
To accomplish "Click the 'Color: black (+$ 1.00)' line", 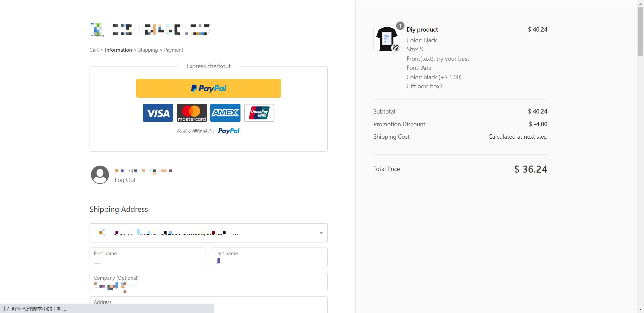I will click(x=434, y=77).
